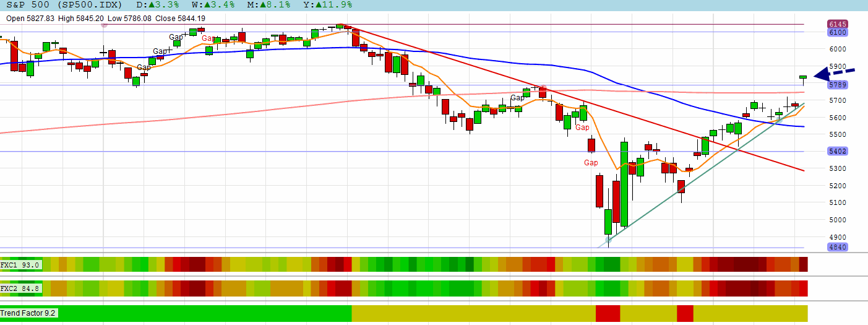Screen dimensions: 868x325
Task: Click the small pink circle marker at chart top
Action: tap(104, 25)
